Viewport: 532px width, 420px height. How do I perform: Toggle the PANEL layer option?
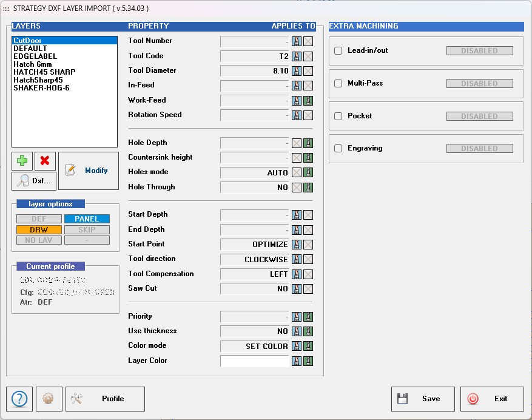(x=87, y=218)
